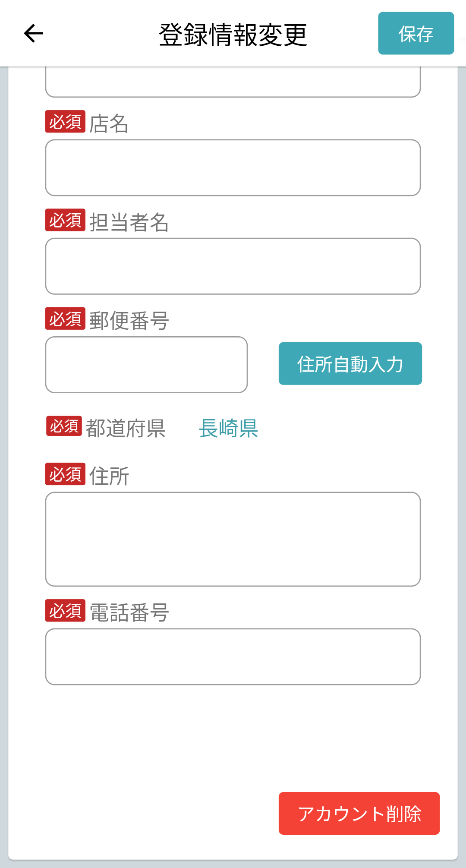Focus the partially visible top input field
The width and height of the screenshot is (466, 868).
pos(233,82)
